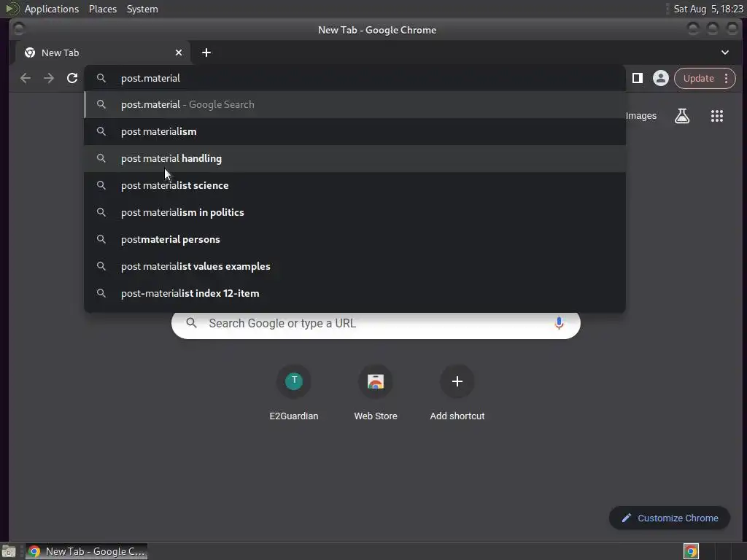This screenshot has width=747, height=560.
Task: Select 'post materialist values examples' suggestion
Action: coord(355,266)
